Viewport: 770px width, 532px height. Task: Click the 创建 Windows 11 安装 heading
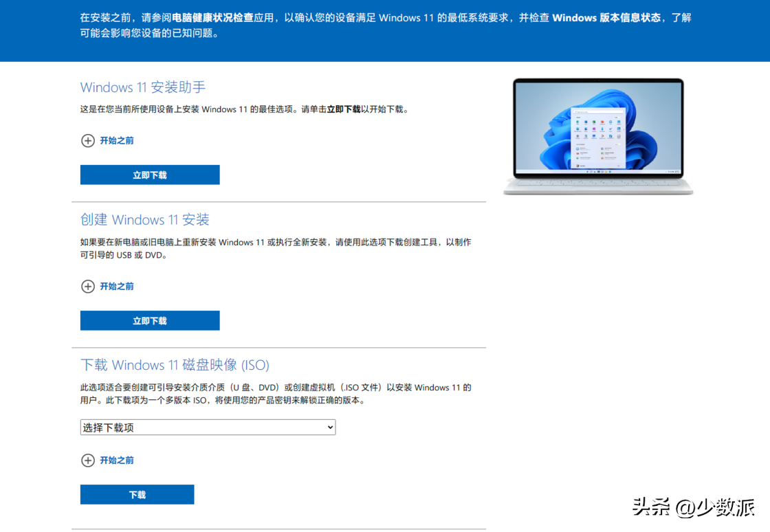point(144,220)
